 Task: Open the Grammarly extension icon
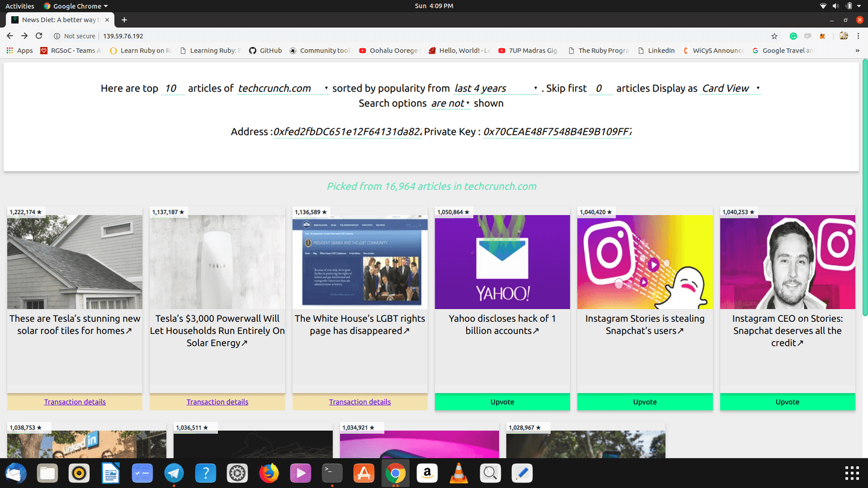[793, 36]
